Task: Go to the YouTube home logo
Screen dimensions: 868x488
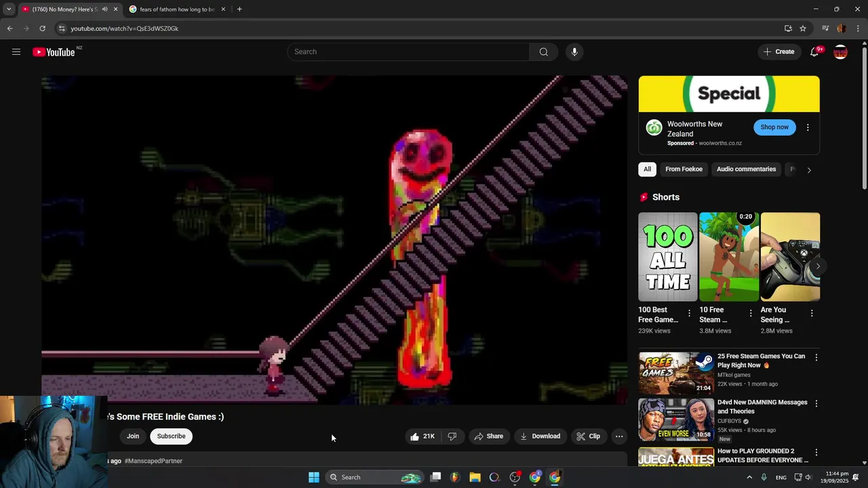Action: click(54, 52)
